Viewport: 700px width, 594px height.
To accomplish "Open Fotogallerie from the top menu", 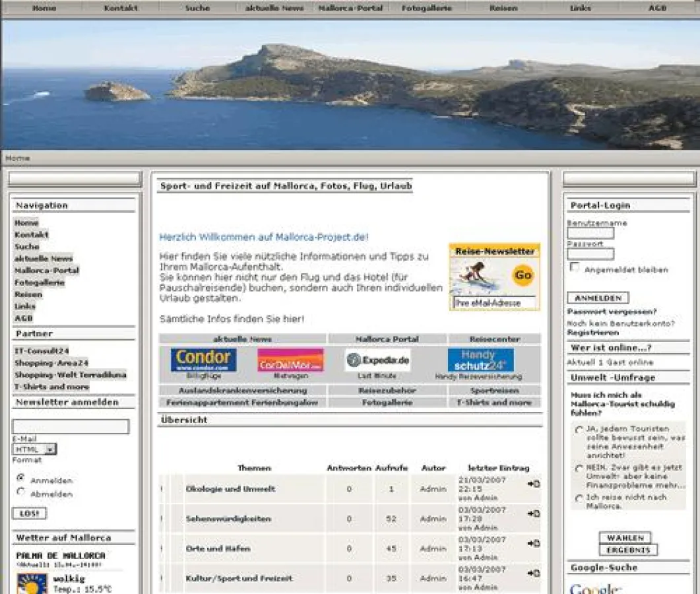I will click(x=426, y=7).
